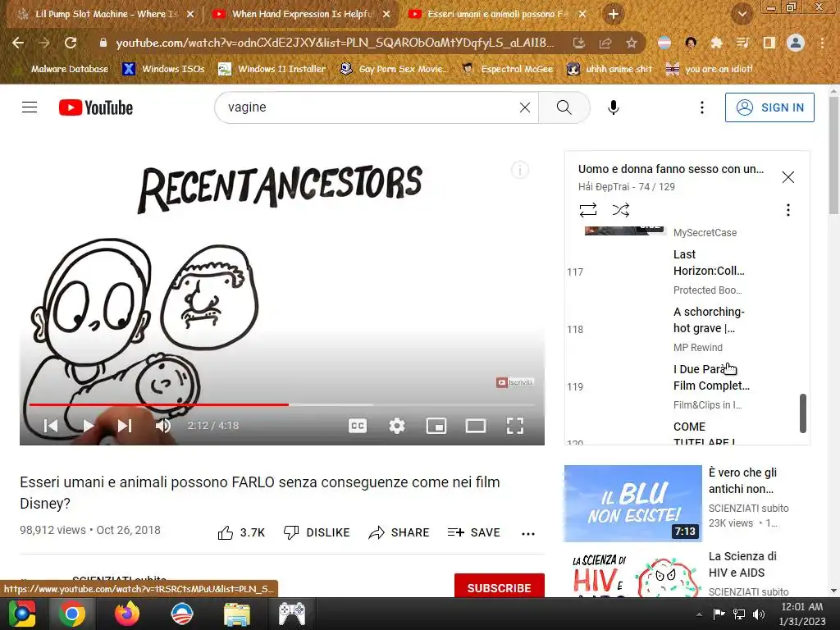Open Windows ISOs bookmark
840x630 pixels.
coord(164,69)
